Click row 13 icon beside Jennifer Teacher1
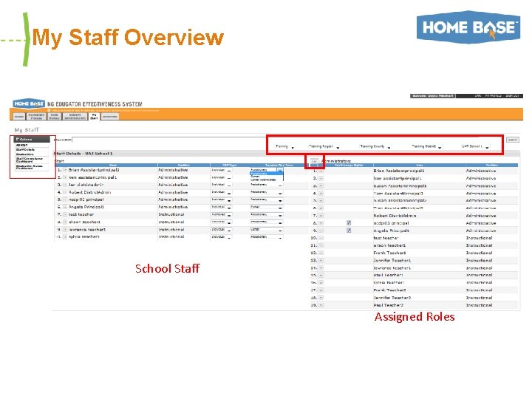This screenshot has height=399, width=532. (x=321, y=261)
